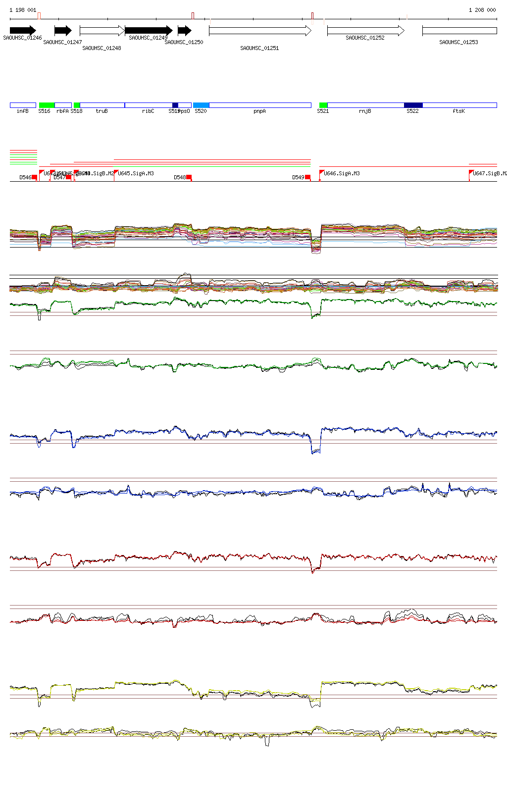
Task: Click the rbfA segment box
Action: (x=63, y=105)
